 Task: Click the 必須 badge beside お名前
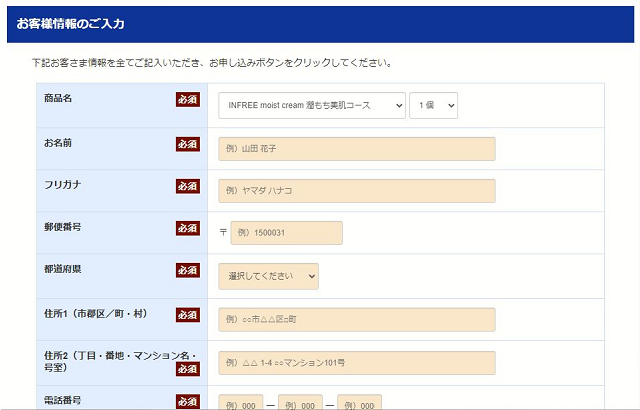187,144
